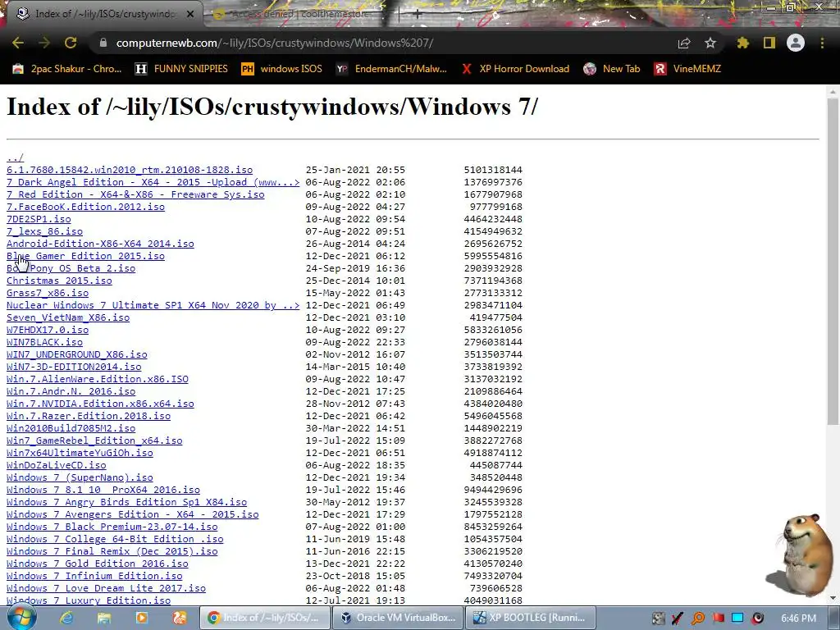
Task: Open the 'XP Horror Download' bookmark
Action: (x=515, y=69)
